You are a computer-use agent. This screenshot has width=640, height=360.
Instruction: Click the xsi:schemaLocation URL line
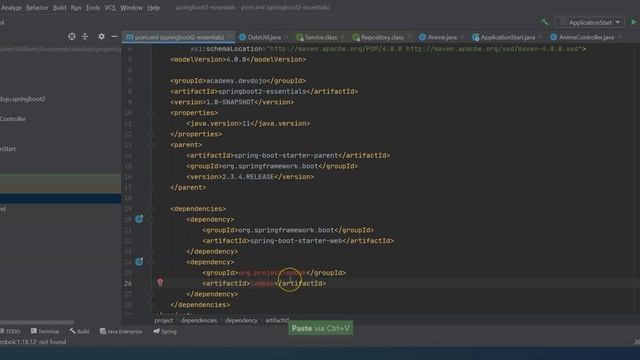pyautogui.click(x=388, y=49)
